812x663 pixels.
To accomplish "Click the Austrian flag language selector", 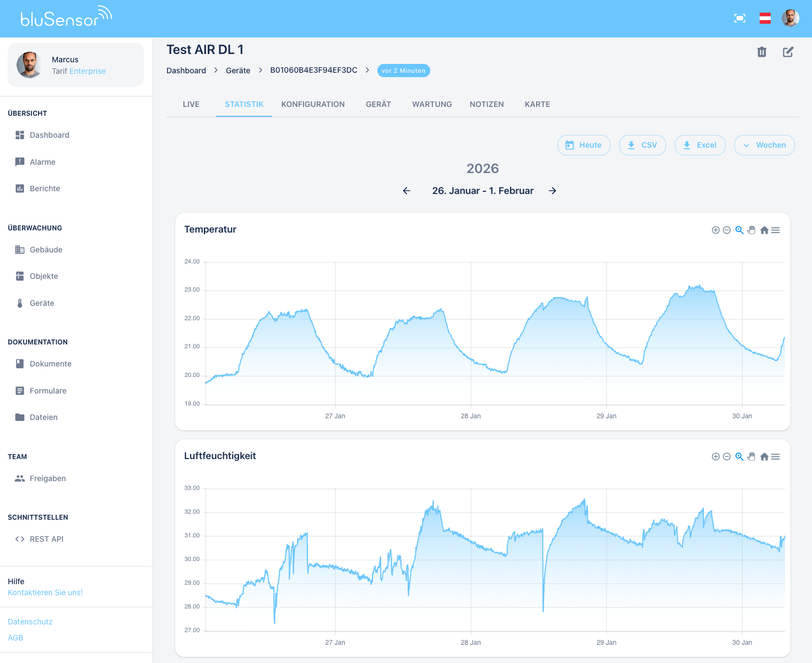I will tap(765, 18).
